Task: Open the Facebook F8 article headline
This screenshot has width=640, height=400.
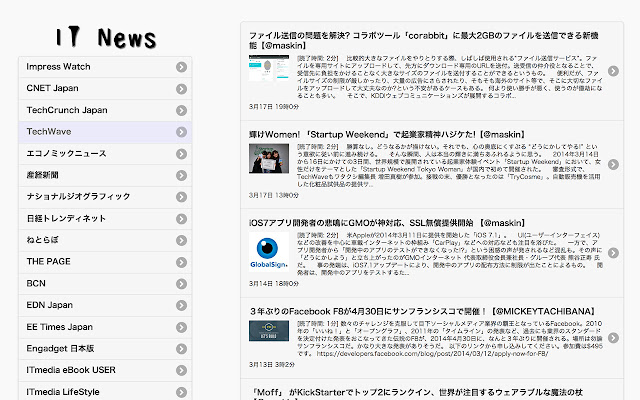Action: point(422,311)
